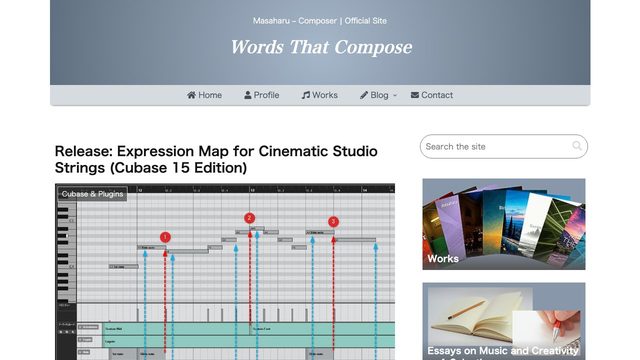
Task: Open the Home navigation link
Action: pos(204,95)
